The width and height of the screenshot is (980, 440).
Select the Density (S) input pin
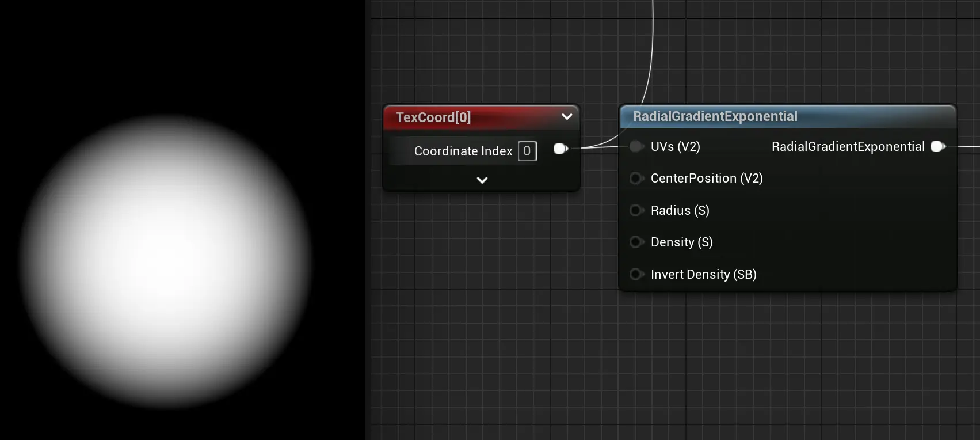[x=636, y=242]
